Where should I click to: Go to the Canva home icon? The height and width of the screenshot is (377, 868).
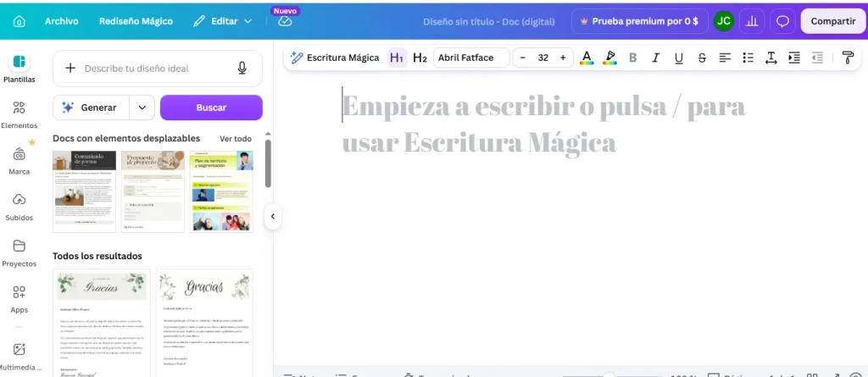(x=19, y=21)
